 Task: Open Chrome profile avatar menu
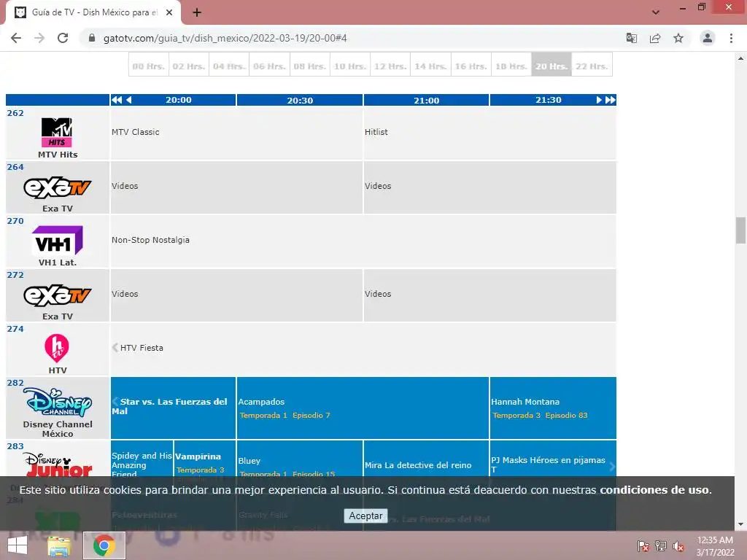click(x=708, y=38)
